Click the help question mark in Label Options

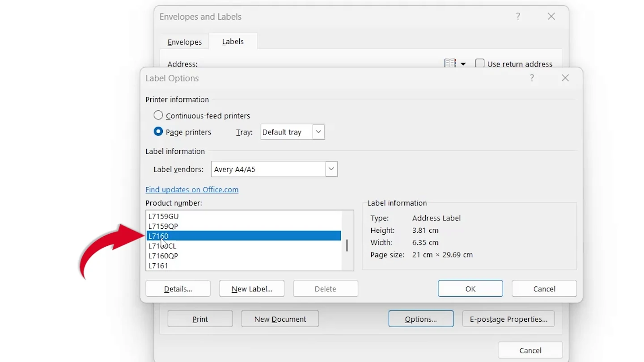click(x=532, y=78)
